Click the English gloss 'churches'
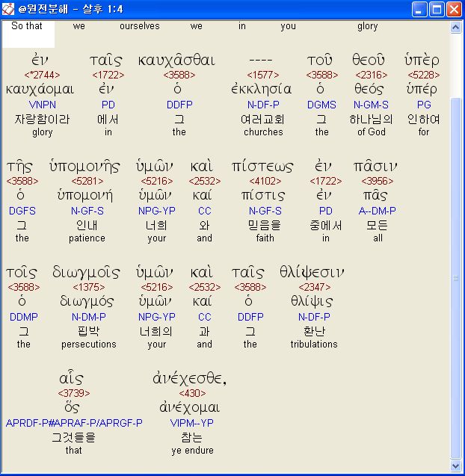465x476 pixels. pos(263,132)
